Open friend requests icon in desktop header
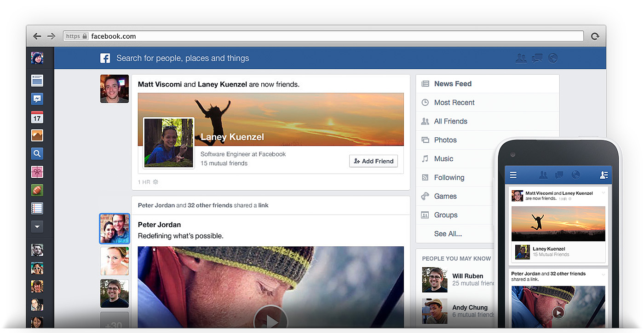Viewport: 644px width, 333px height. click(521, 58)
